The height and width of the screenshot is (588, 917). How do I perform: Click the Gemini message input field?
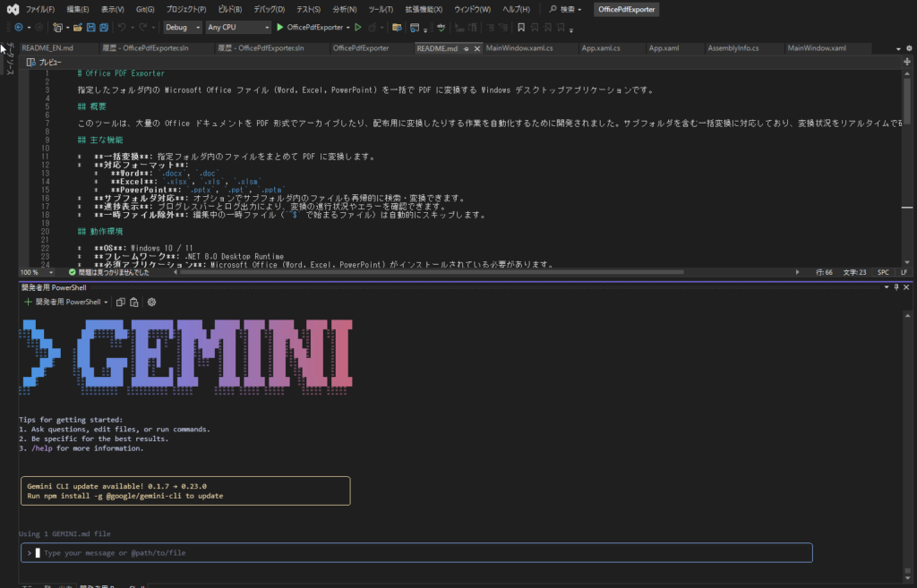421,553
